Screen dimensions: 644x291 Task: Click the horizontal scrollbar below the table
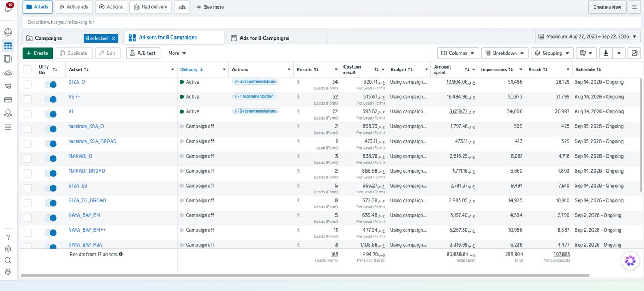pyautogui.click(x=305, y=275)
